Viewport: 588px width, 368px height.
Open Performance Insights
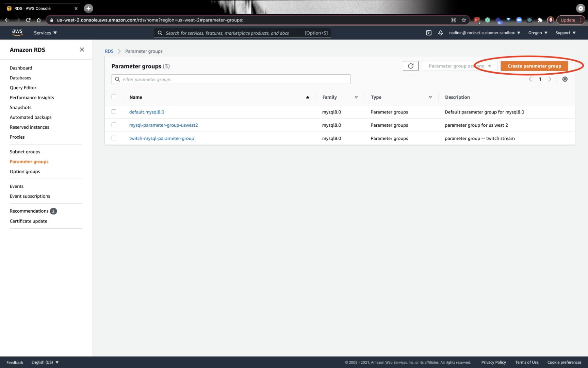[32, 97]
